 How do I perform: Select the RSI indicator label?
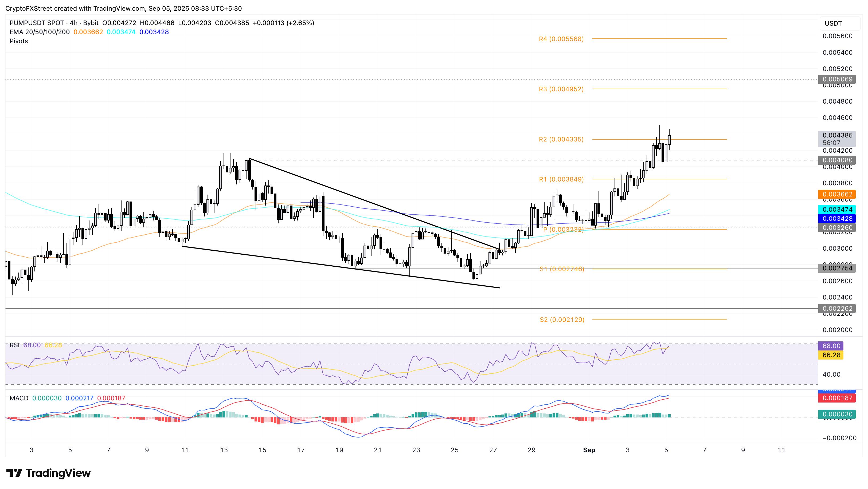click(x=14, y=345)
